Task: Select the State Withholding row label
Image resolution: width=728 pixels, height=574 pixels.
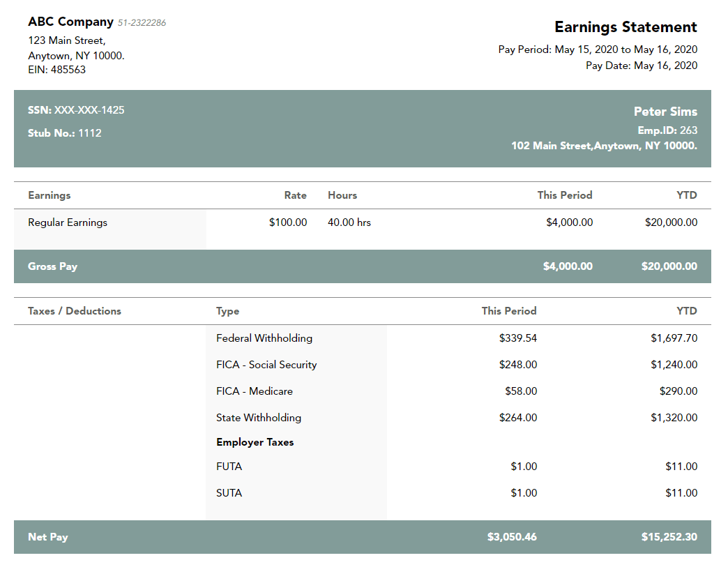Action: (259, 418)
